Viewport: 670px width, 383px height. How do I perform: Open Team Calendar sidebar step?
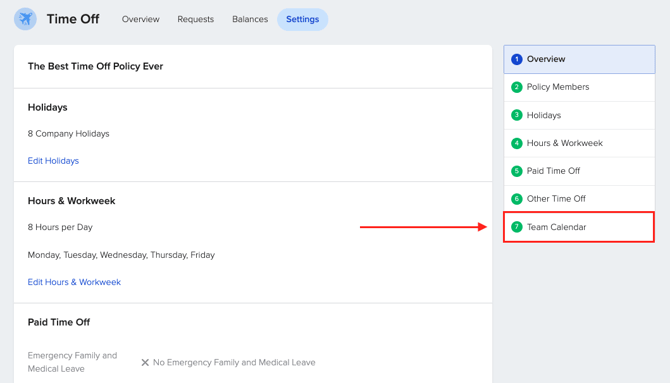pyautogui.click(x=579, y=227)
